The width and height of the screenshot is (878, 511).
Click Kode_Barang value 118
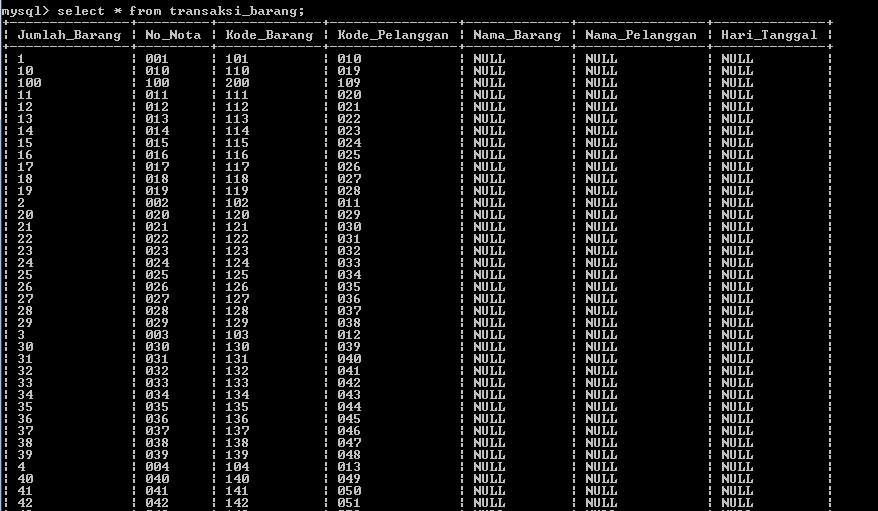[237, 179]
